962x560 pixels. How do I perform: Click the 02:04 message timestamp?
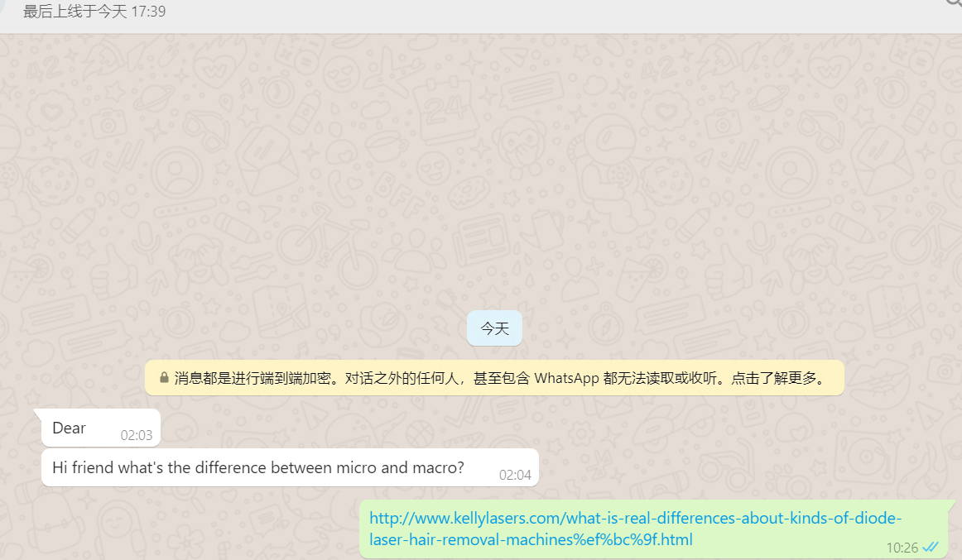point(515,475)
